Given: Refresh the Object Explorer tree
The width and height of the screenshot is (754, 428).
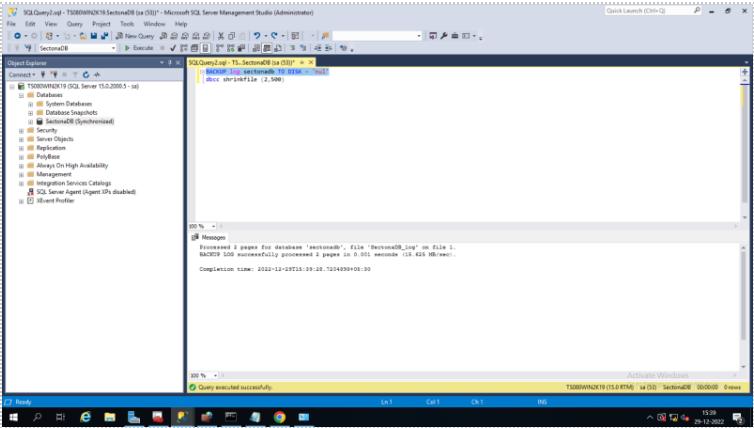Looking at the screenshot, I should point(87,75).
